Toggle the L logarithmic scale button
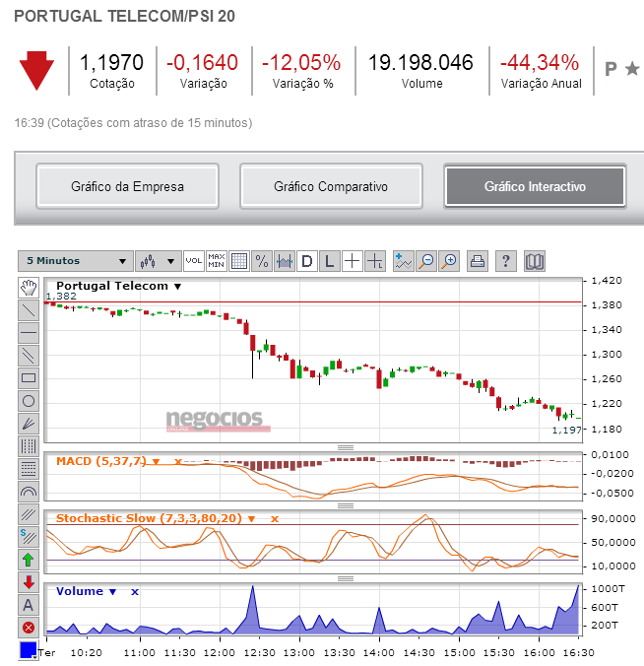Screen dimensions: 644x666 (330, 261)
